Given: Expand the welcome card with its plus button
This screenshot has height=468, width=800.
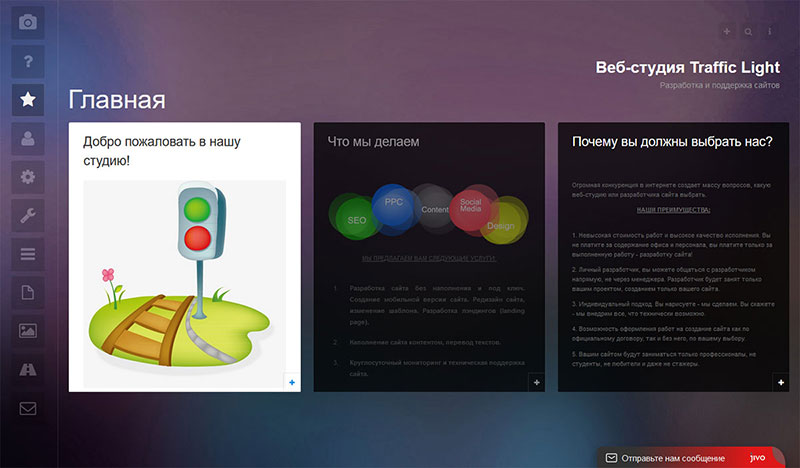Looking at the screenshot, I should coord(292,382).
